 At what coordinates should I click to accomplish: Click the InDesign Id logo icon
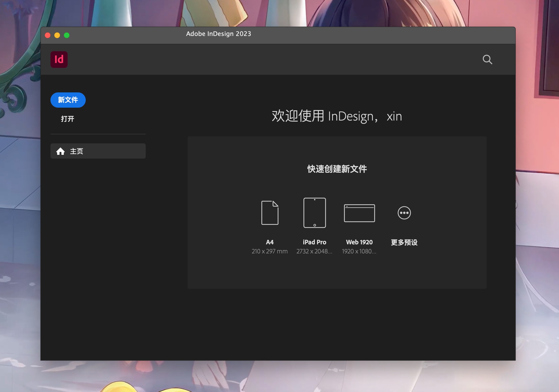(59, 59)
